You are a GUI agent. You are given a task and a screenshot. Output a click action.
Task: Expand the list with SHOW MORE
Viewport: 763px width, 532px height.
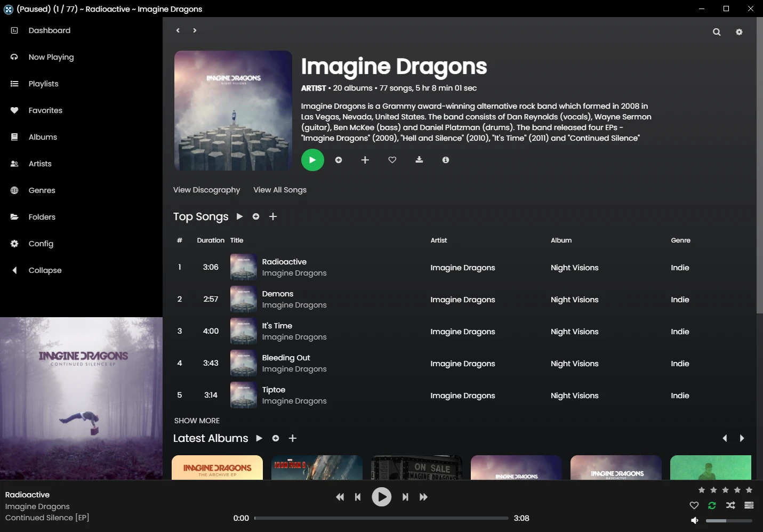[x=197, y=421]
